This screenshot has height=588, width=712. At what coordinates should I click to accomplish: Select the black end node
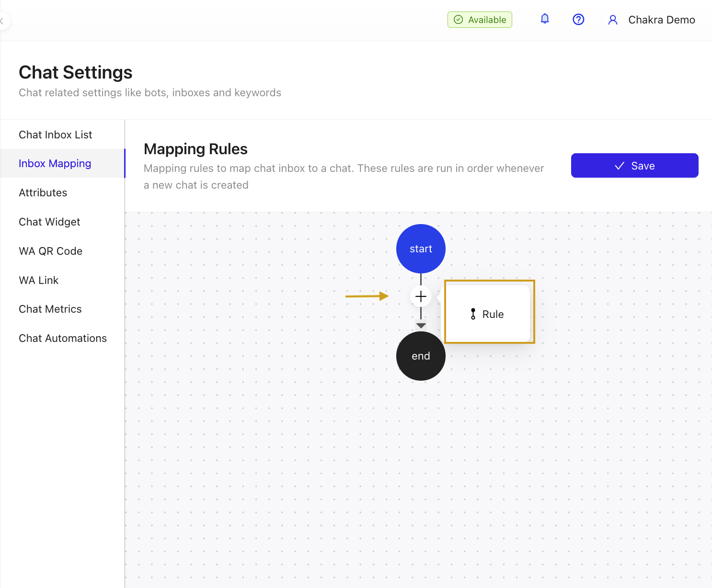point(421,356)
